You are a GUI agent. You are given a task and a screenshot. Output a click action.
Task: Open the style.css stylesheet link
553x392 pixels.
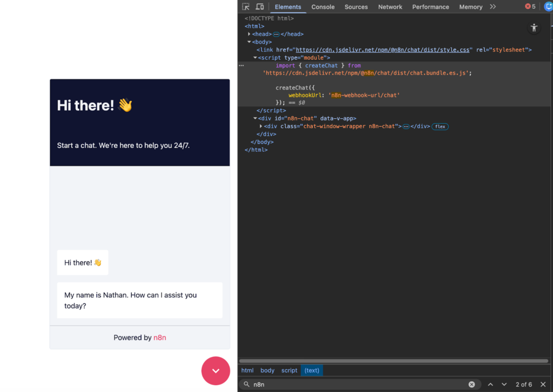pos(382,50)
